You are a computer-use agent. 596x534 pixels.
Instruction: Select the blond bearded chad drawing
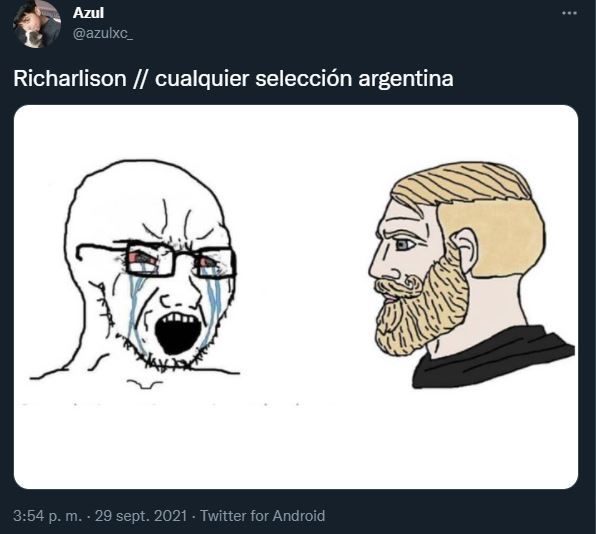(471, 276)
